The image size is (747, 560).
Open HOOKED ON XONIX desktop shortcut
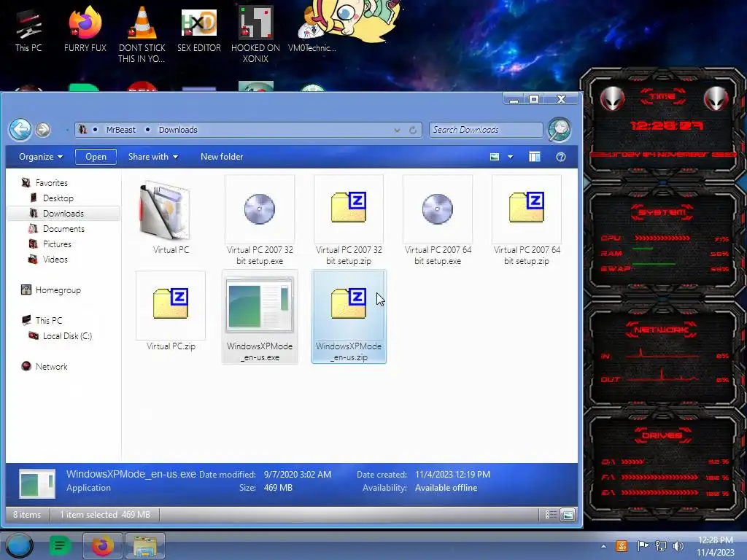(x=255, y=34)
